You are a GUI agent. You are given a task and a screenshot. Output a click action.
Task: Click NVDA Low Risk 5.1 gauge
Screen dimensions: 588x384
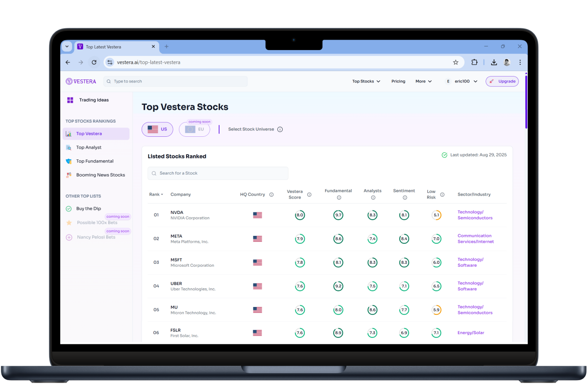[436, 215]
